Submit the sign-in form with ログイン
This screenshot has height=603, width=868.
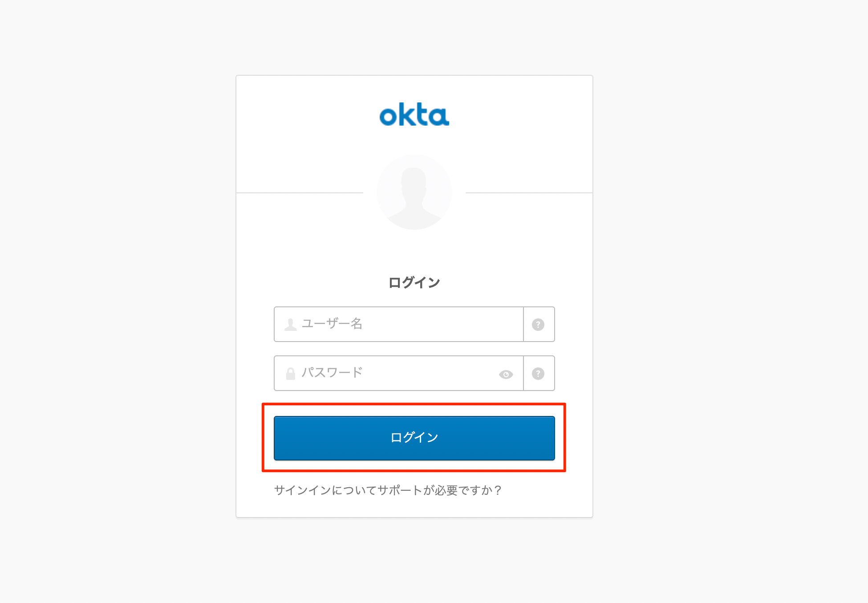(414, 438)
